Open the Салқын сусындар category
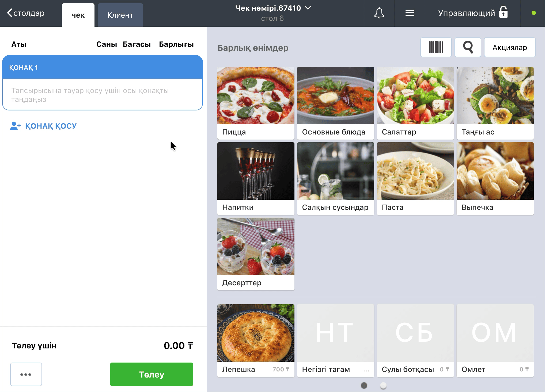Viewport: 545px width, 392px height. click(x=335, y=178)
